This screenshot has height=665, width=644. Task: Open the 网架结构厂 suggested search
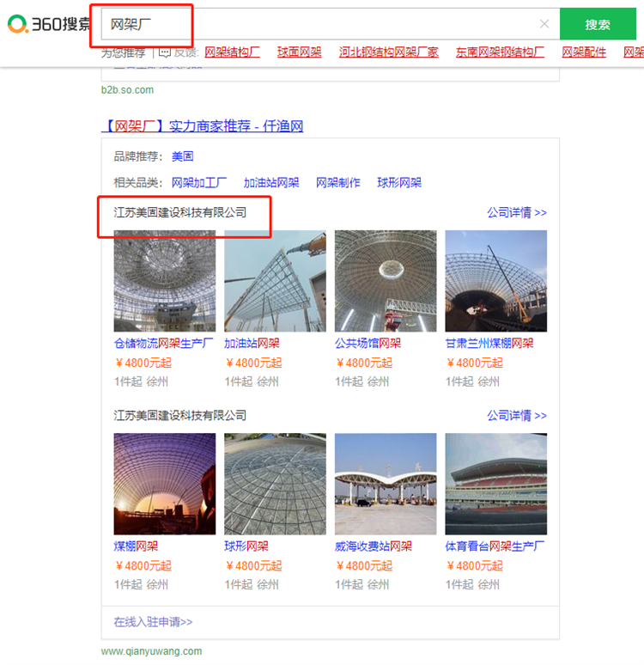232,52
